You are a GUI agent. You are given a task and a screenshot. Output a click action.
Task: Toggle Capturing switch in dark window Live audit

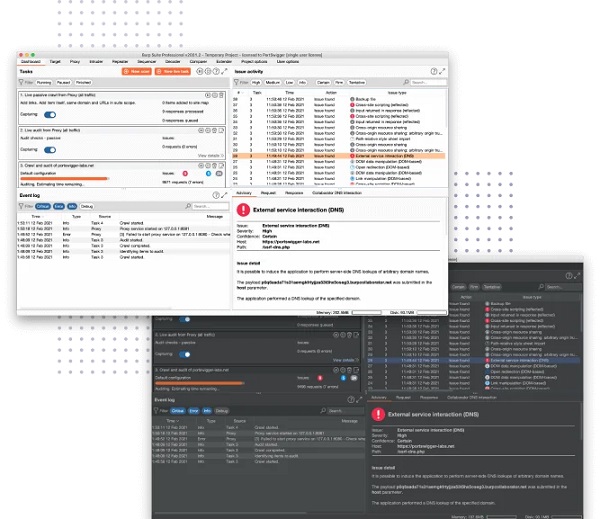click(x=185, y=354)
